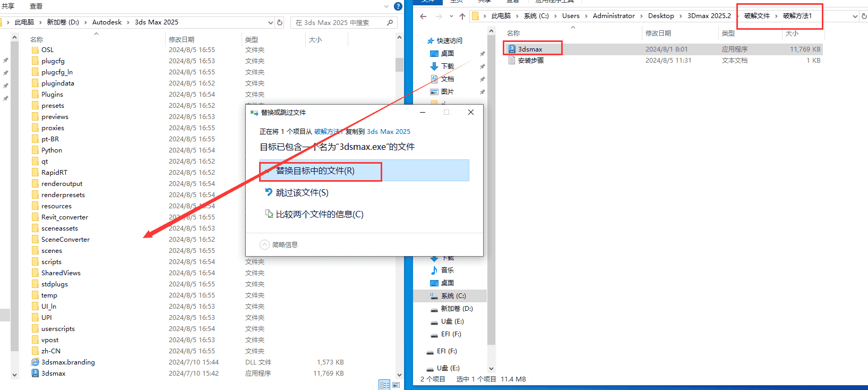The width and height of the screenshot is (868, 390).
Task: Jump to 破解文件 in the breadcrumb path
Action: click(757, 16)
